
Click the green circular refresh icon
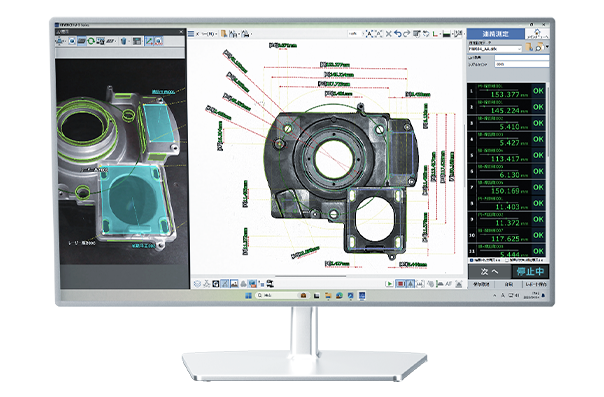[91, 41]
